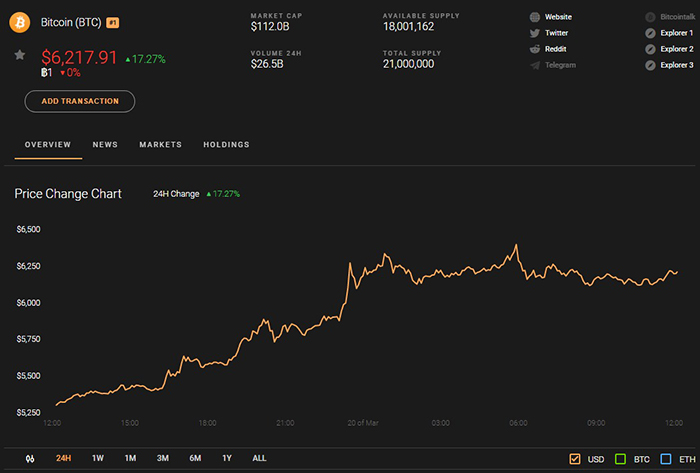Select the 1W chart range
Image resolution: width=700 pixels, height=473 pixels.
98,458
